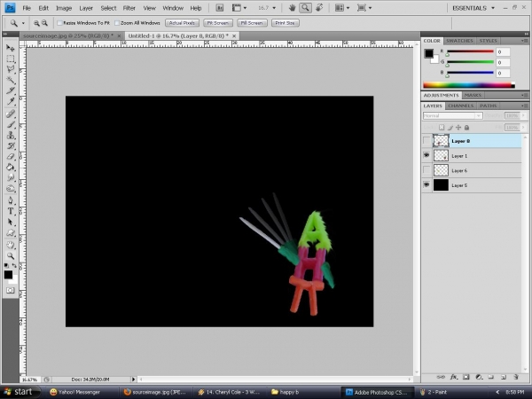The width and height of the screenshot is (532, 399).
Task: Click the Print Size button
Action: [285, 23]
